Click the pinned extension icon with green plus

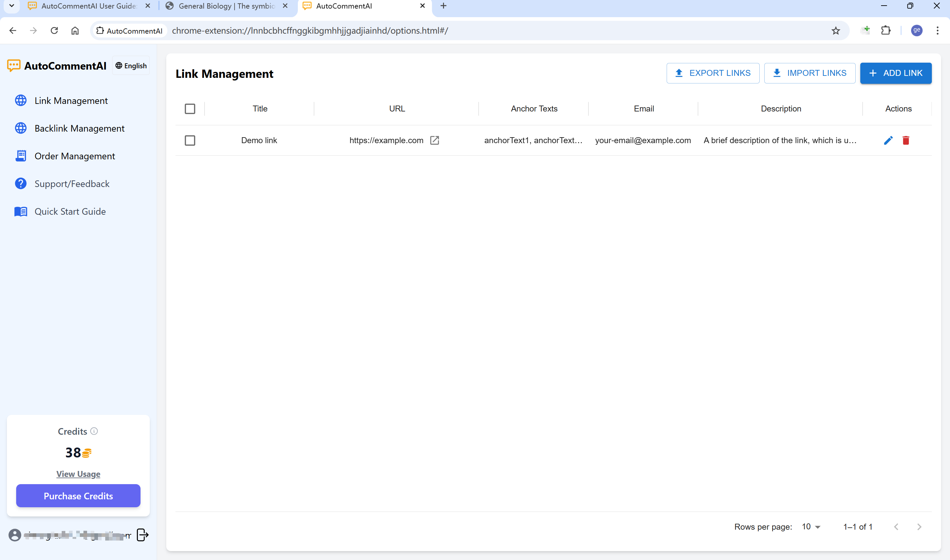point(865,30)
